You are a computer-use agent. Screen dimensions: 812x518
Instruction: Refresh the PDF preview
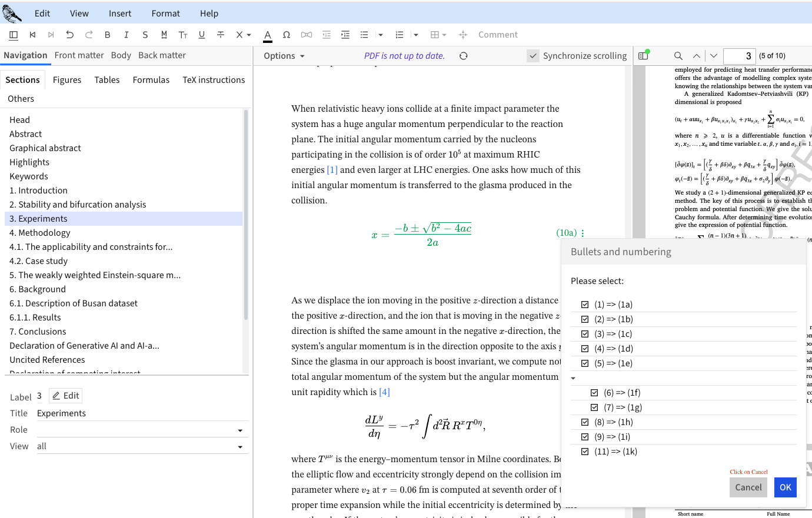(464, 56)
